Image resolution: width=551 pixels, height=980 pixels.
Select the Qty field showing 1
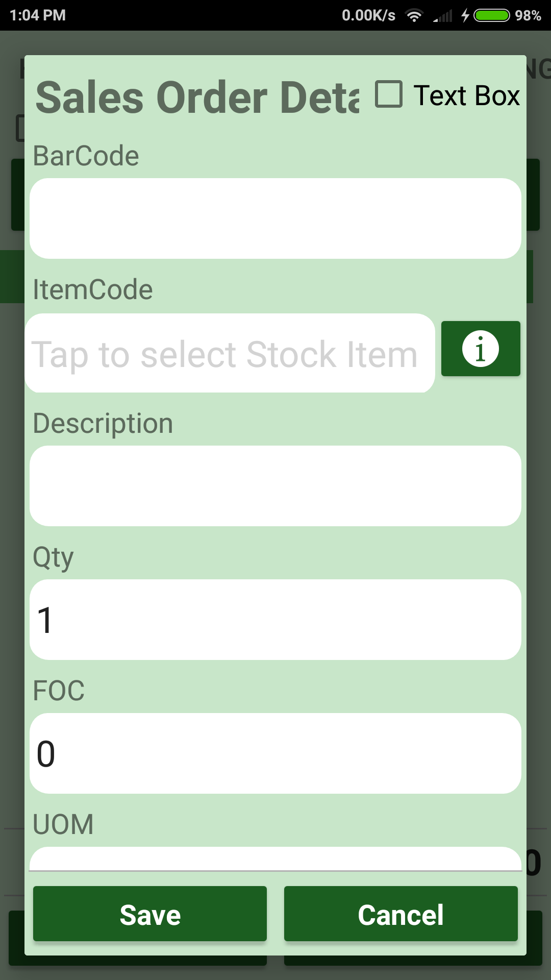[x=275, y=620]
